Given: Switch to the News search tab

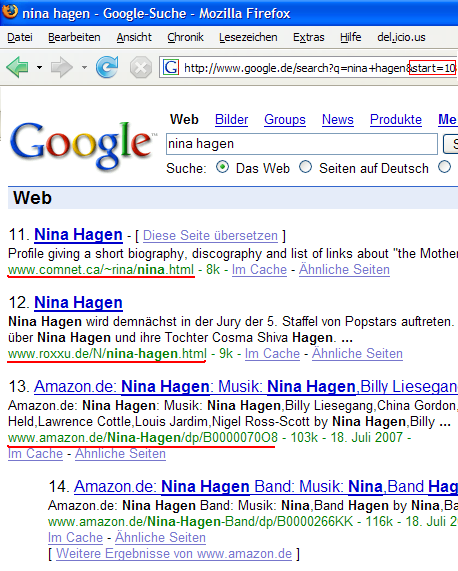Looking at the screenshot, I should click(338, 119).
